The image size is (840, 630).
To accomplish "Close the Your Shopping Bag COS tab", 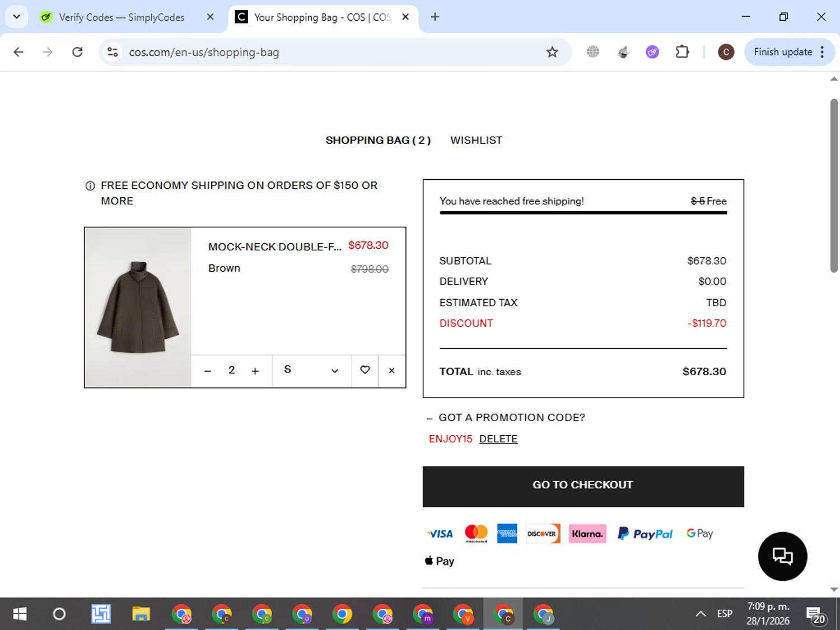I will coord(405,17).
